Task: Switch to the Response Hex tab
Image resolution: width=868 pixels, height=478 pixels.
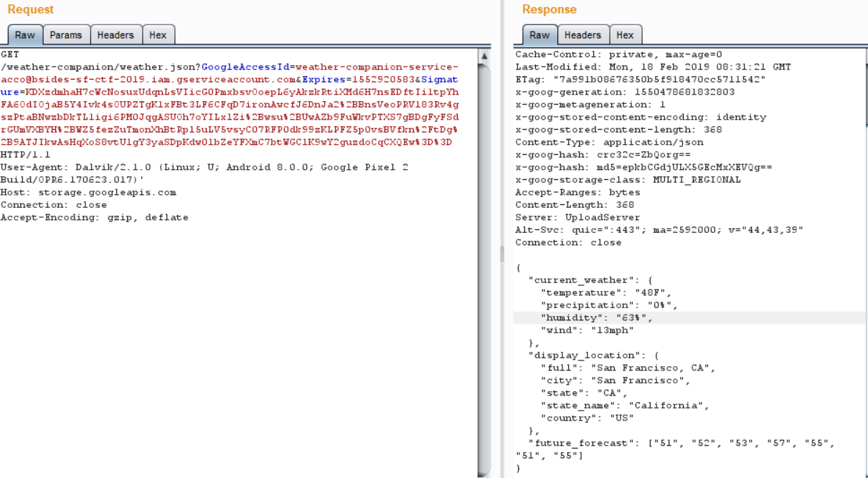Action: [x=625, y=35]
